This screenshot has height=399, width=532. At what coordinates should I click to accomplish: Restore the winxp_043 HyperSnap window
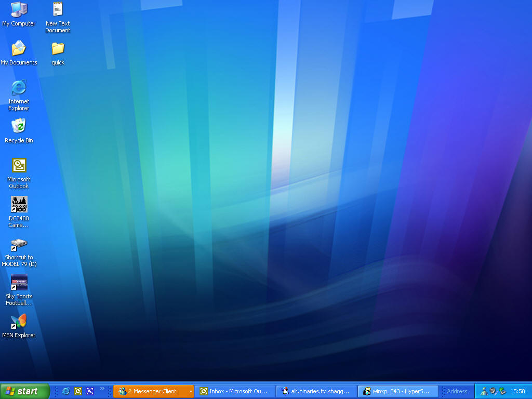pyautogui.click(x=397, y=391)
